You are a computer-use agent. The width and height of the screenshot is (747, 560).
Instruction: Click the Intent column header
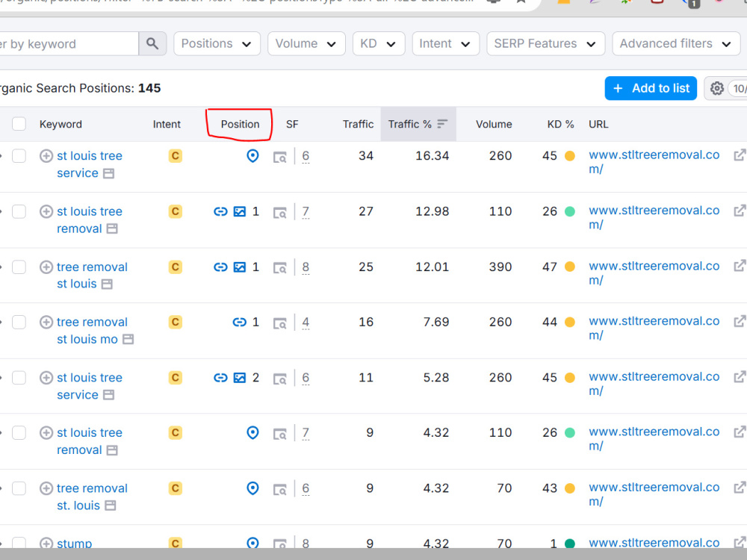coord(167,124)
